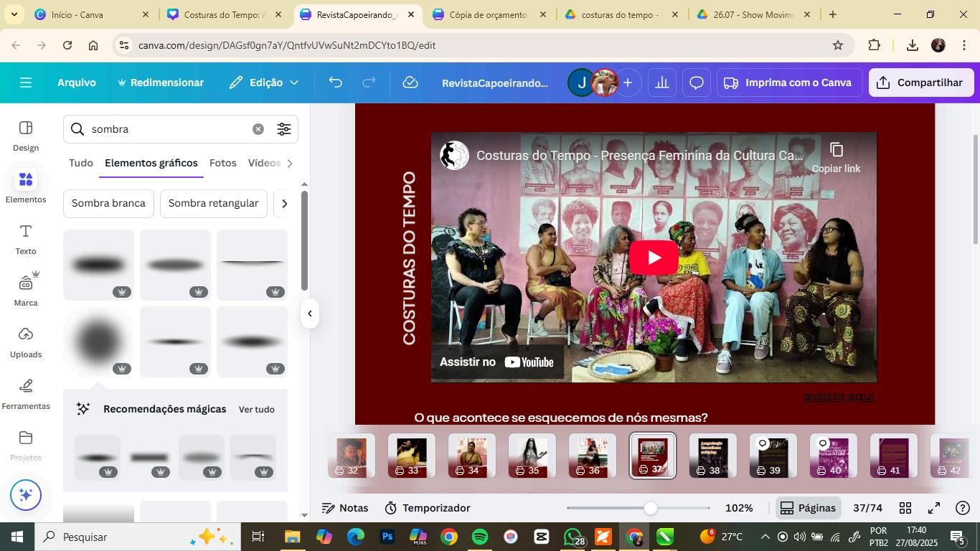
Task: Toggle the Páginas thumbnail view
Action: (808, 508)
